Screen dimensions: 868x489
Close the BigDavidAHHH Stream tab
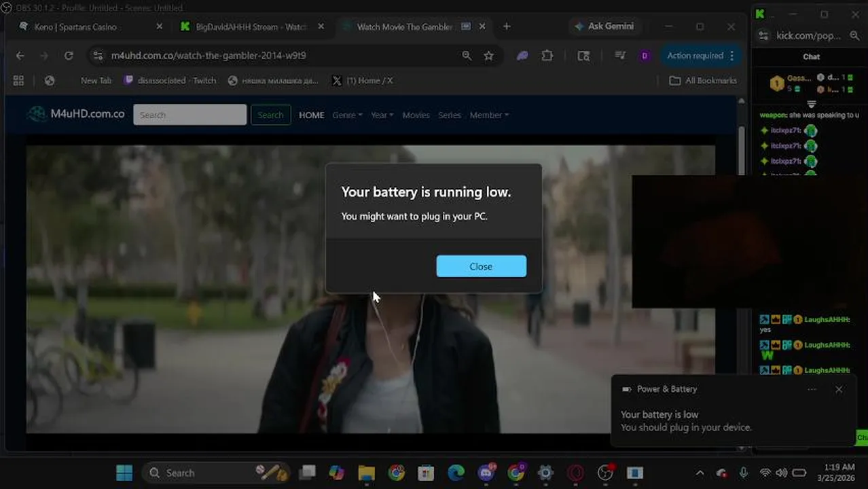coord(321,26)
